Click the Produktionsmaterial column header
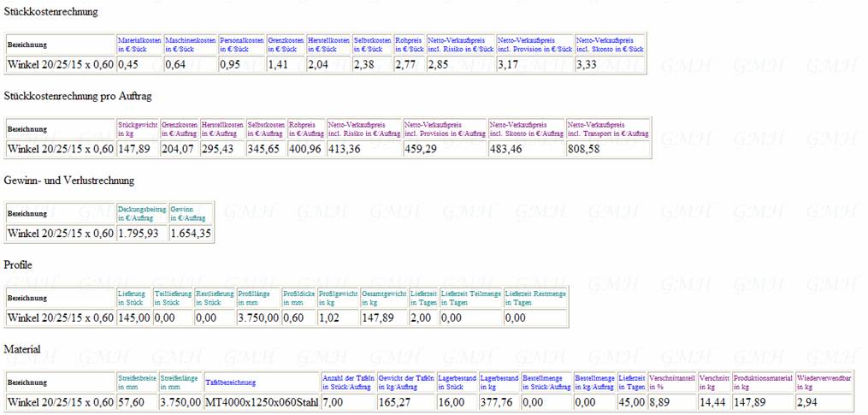868x415 pixels. pyautogui.click(x=763, y=382)
